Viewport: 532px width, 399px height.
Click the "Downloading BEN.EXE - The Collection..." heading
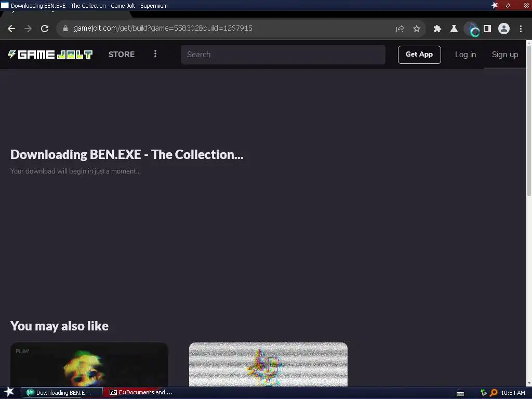[x=127, y=155]
